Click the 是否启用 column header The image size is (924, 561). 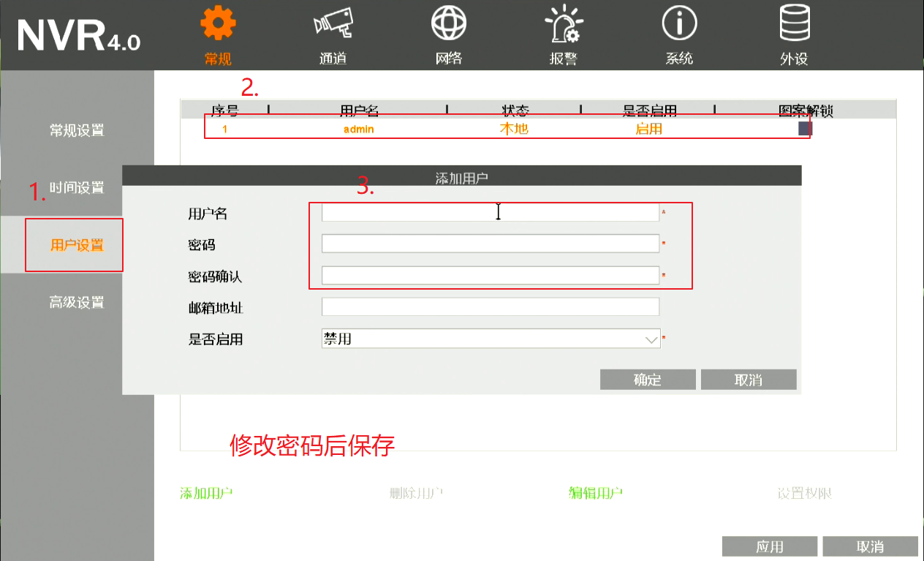649,111
